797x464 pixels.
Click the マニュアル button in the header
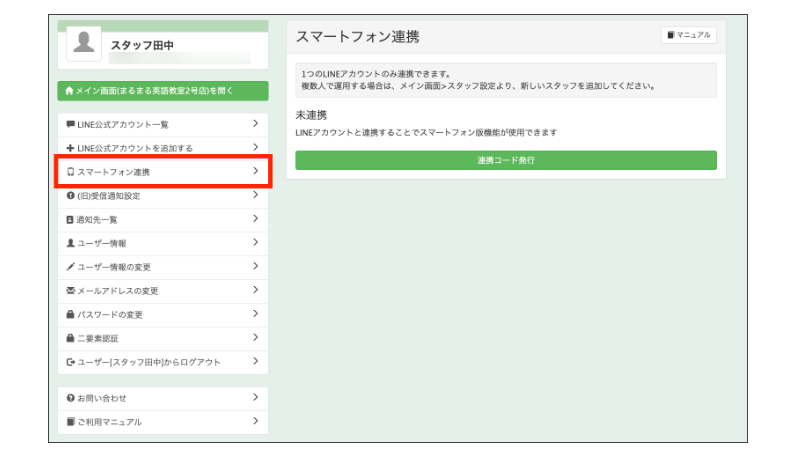(688, 35)
